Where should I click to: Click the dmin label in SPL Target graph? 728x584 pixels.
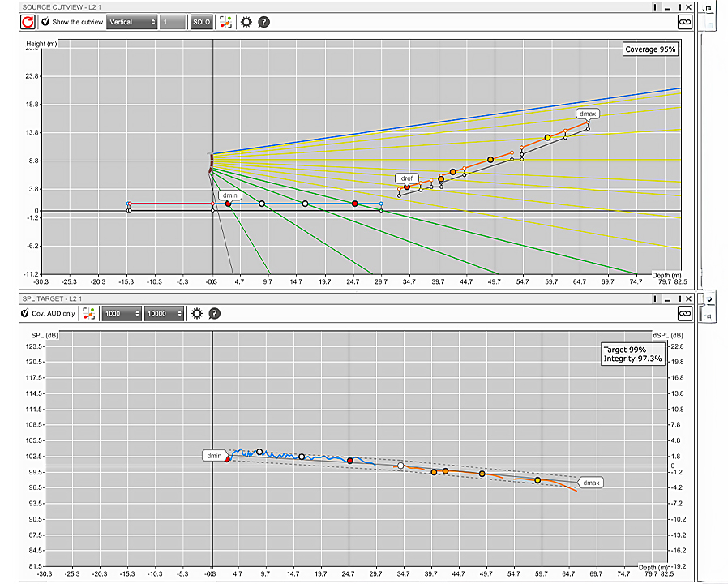pyautogui.click(x=214, y=456)
